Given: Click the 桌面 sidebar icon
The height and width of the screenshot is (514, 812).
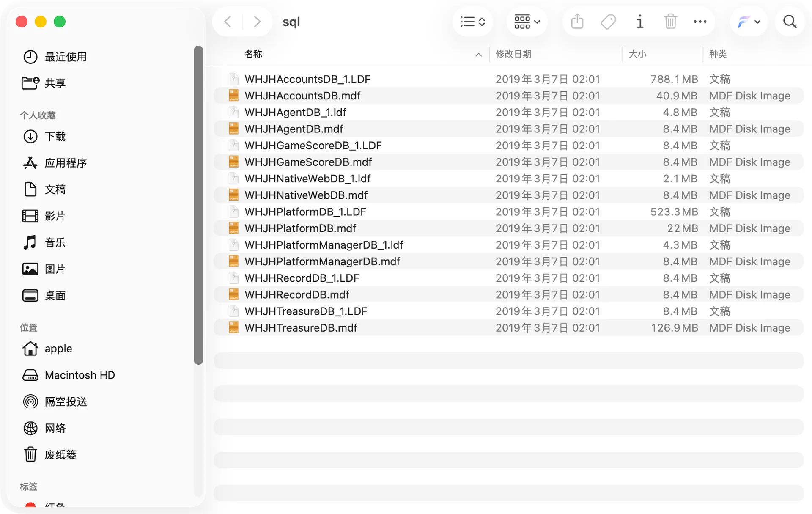Looking at the screenshot, I should pos(30,296).
